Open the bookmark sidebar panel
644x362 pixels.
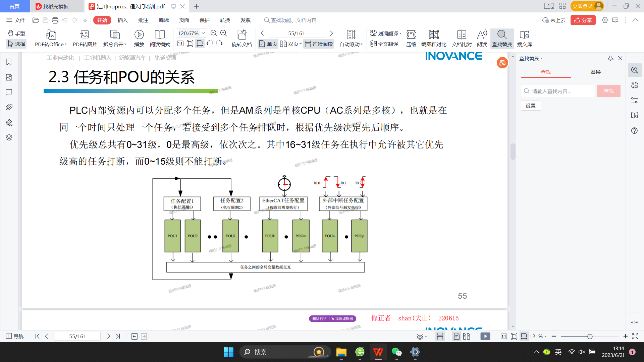9,62
